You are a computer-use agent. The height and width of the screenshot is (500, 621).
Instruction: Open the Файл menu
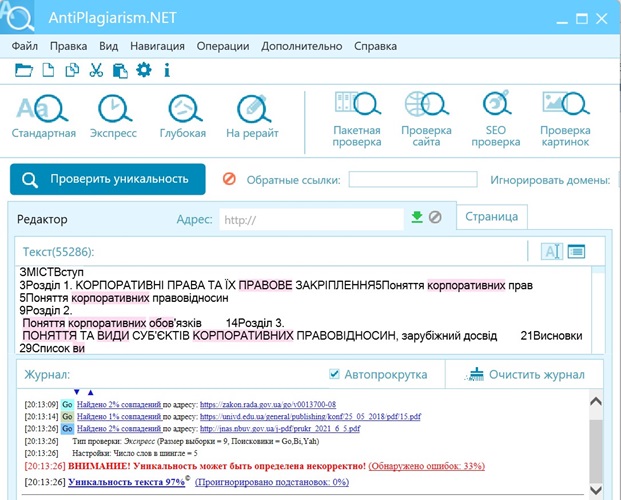click(x=25, y=46)
